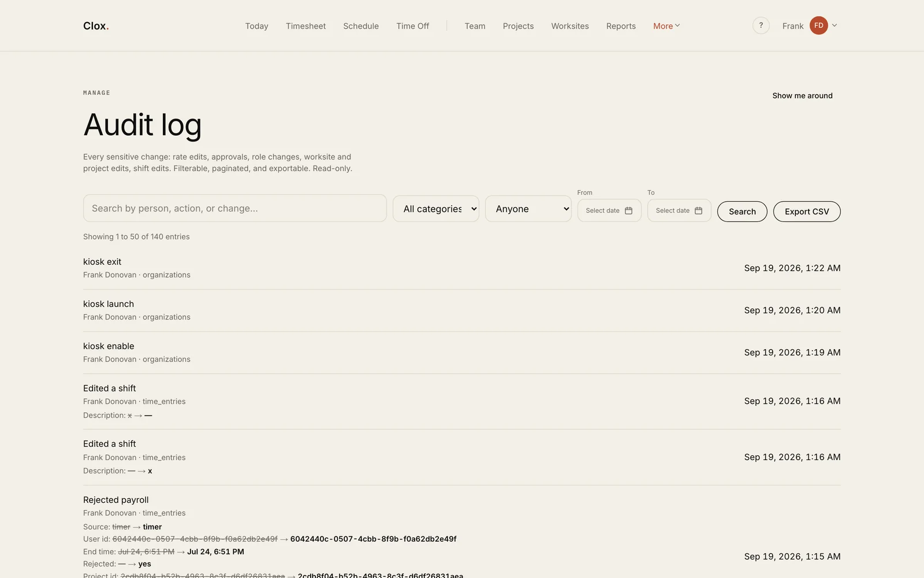Viewport: 924px width, 578px height.
Task: Open the calendar icon in From date
Action: point(628,210)
